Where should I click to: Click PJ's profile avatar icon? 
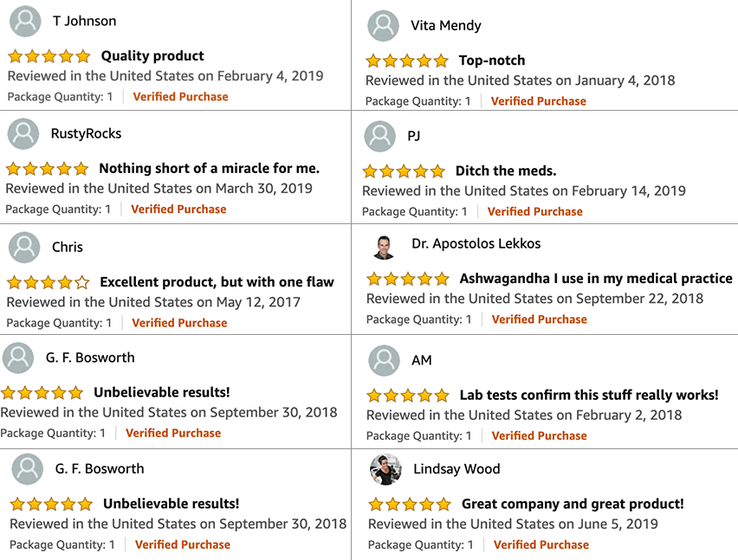pyautogui.click(x=379, y=137)
